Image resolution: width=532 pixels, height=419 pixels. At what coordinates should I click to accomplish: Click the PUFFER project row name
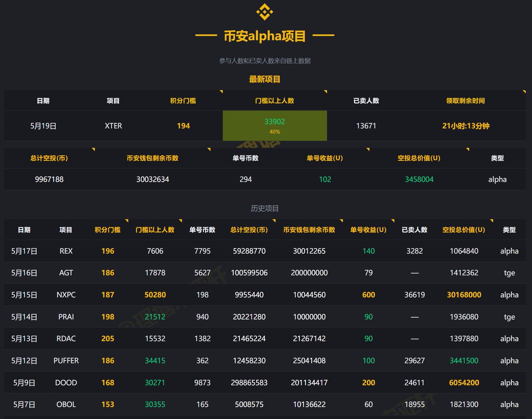tap(66, 360)
